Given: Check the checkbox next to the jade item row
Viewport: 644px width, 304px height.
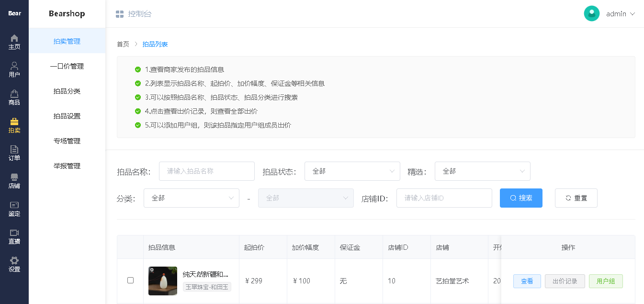Looking at the screenshot, I should tap(130, 281).
